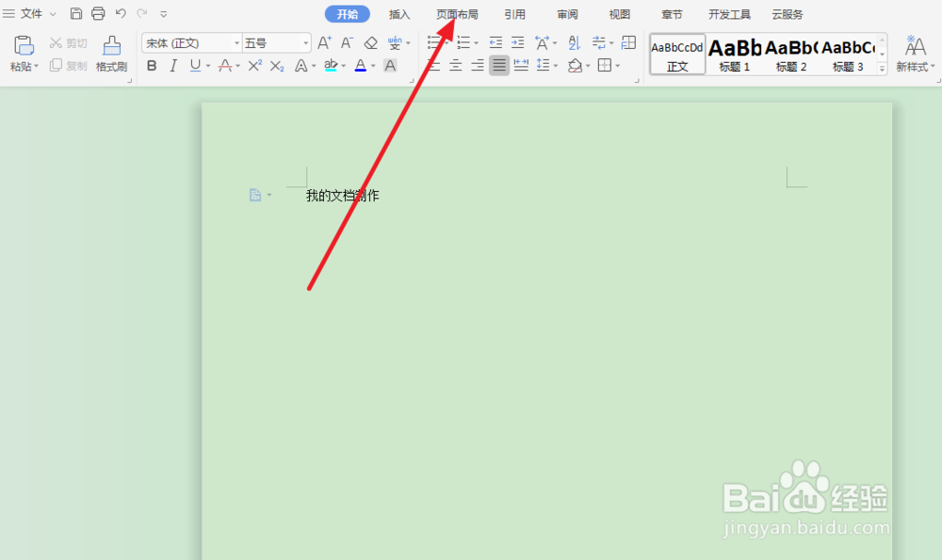Apply the 正文 style
This screenshot has height=560, width=942.
[x=677, y=54]
